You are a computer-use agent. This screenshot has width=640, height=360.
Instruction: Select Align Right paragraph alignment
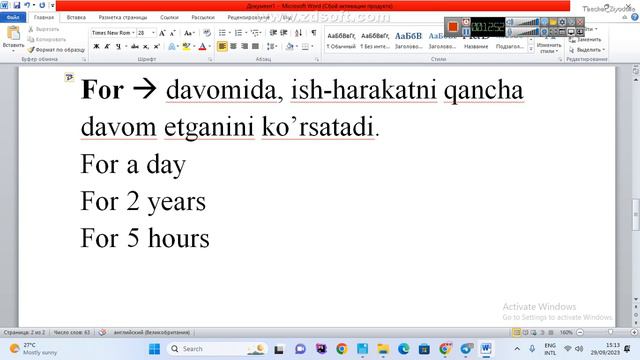click(244, 47)
